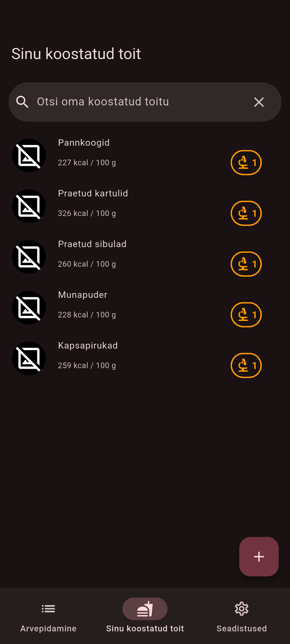This screenshot has width=290, height=644.
Task: Open the Pannkoogid microscope badge
Action: pos(246,163)
